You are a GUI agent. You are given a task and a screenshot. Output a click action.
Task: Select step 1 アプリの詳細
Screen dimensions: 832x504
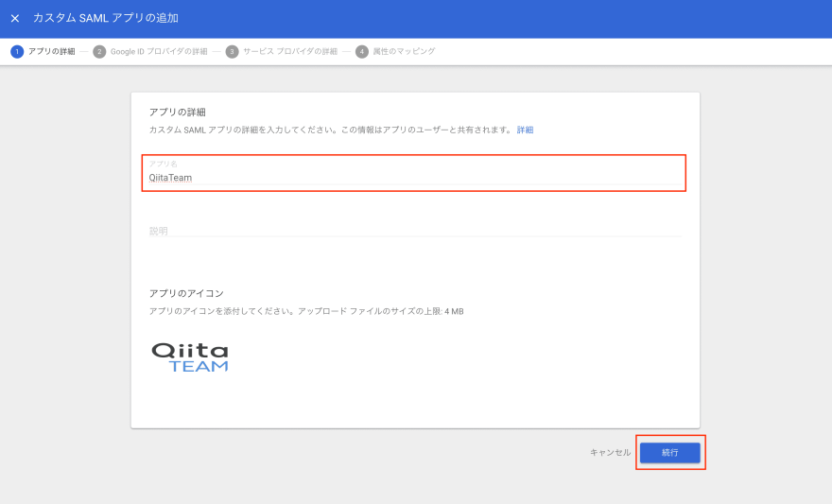click(43, 51)
